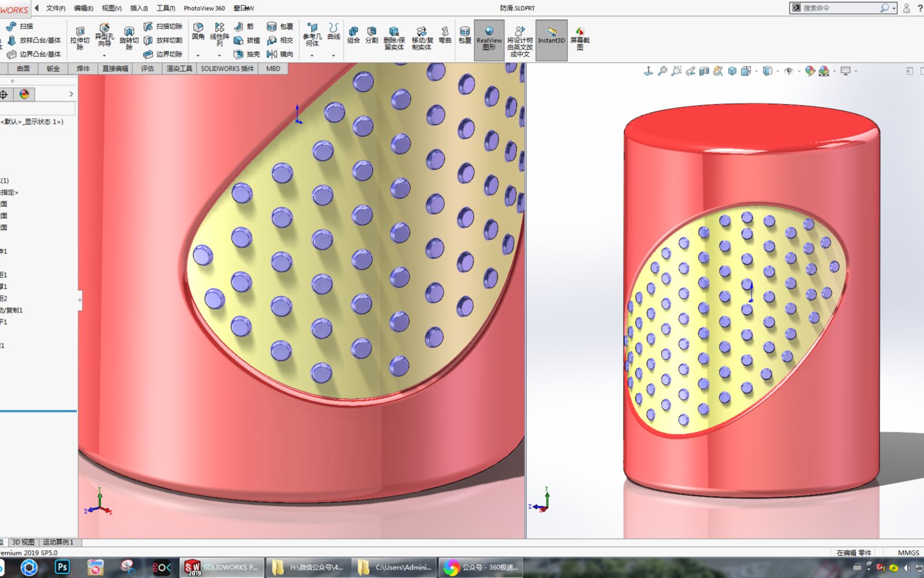Activate the 拉伸切除 extruded cut tool
The height and width of the screenshot is (578, 924).
tap(80, 38)
